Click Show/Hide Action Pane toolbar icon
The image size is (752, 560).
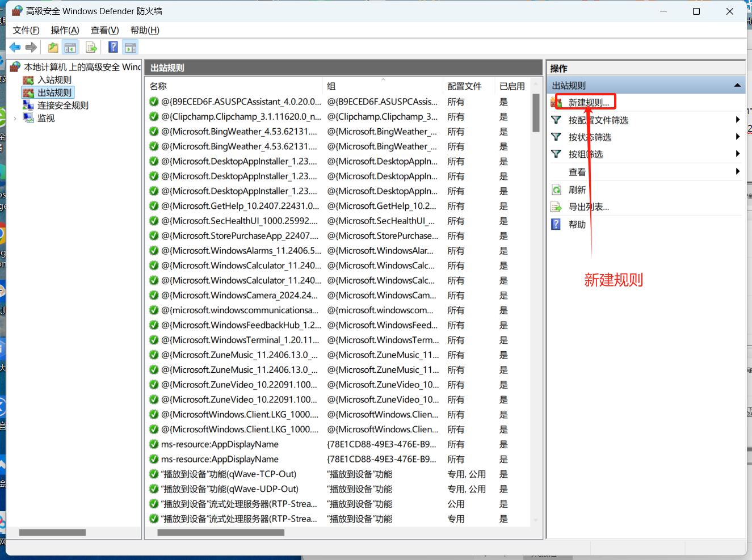(131, 48)
